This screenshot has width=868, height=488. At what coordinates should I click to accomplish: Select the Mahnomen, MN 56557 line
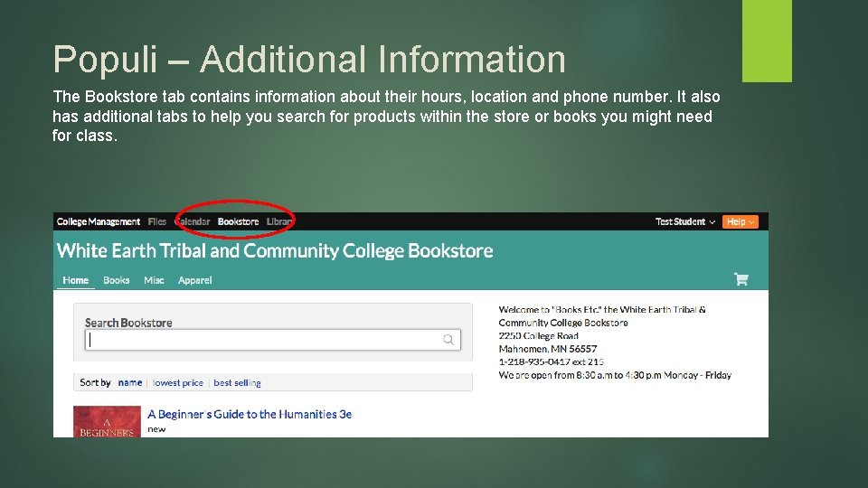pyautogui.click(x=548, y=349)
